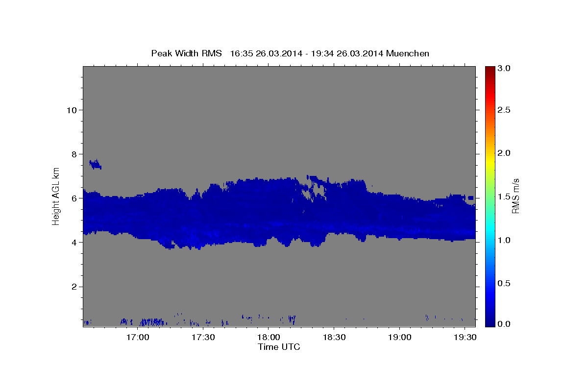The height and width of the screenshot is (392, 588).
Task: Click the height tick label 2
Action: (x=73, y=286)
